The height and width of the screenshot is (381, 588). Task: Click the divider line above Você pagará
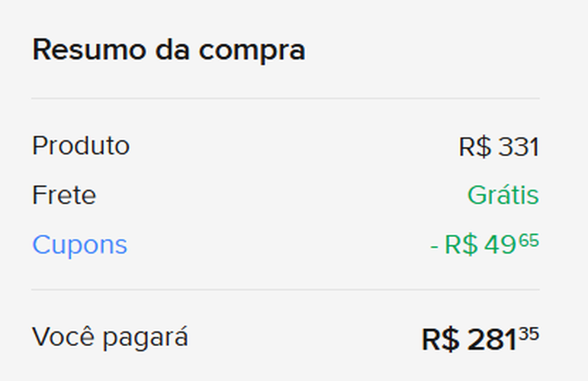pos(285,290)
